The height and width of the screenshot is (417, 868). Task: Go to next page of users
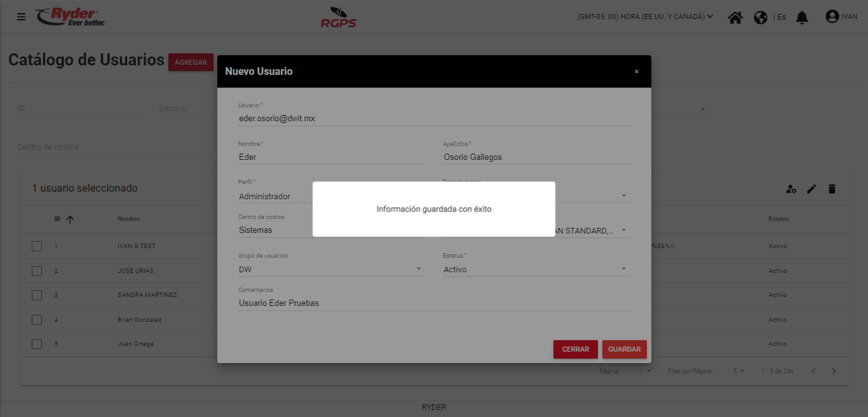pos(834,371)
